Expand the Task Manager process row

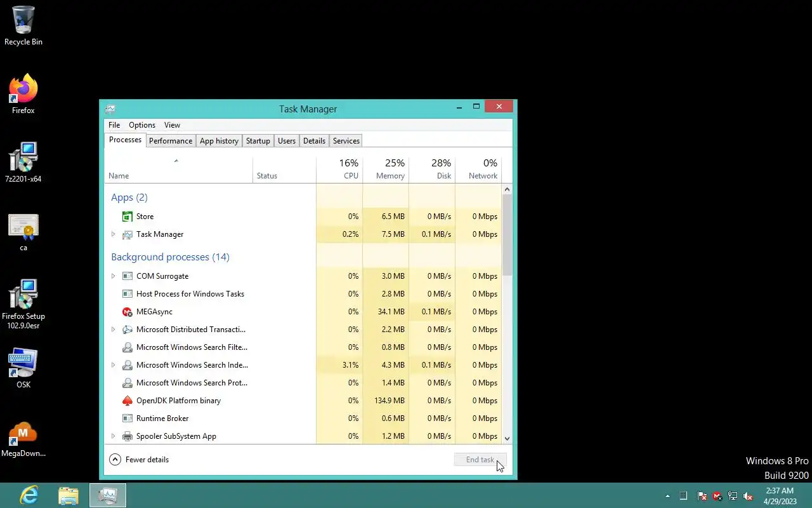[114, 234]
